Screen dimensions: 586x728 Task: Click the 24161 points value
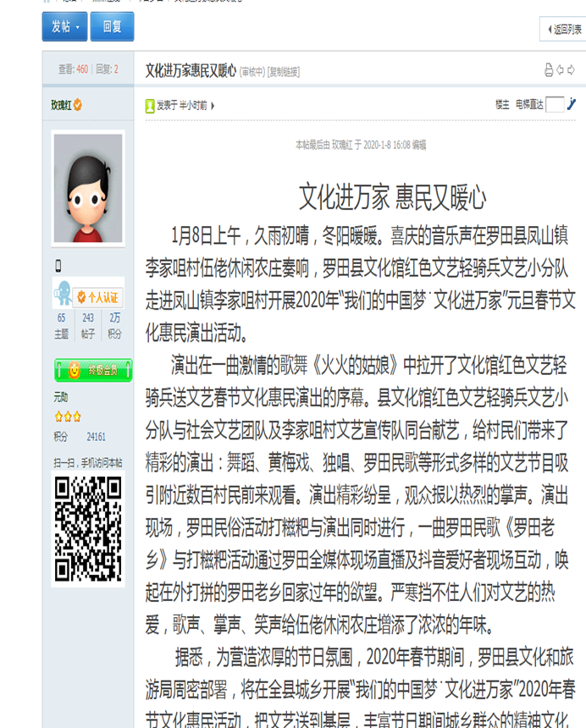click(97, 437)
